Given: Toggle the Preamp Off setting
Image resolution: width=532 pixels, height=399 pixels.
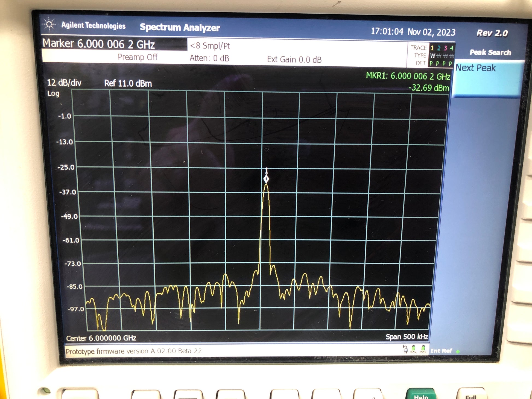Looking at the screenshot, I should coord(138,57).
